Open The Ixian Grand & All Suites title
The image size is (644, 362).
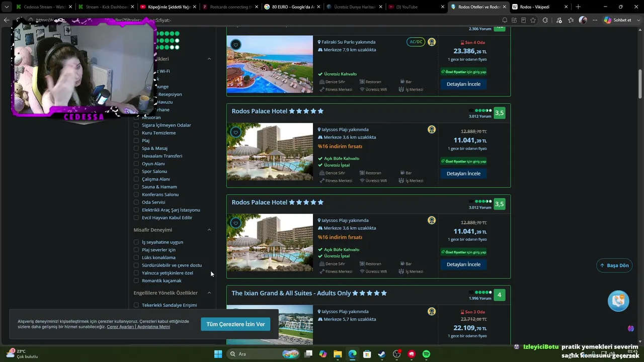coord(291,293)
